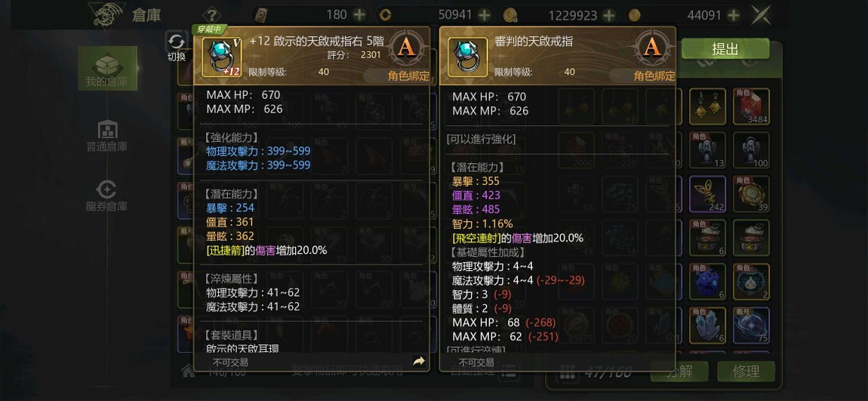Click the 切換 swap icon

pos(177,42)
